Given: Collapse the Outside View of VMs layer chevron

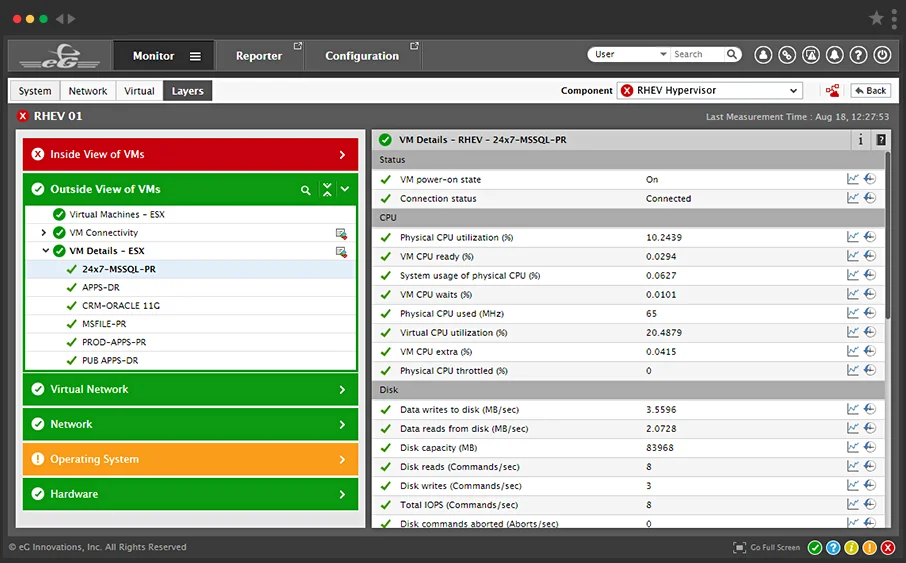Looking at the screenshot, I should [345, 189].
